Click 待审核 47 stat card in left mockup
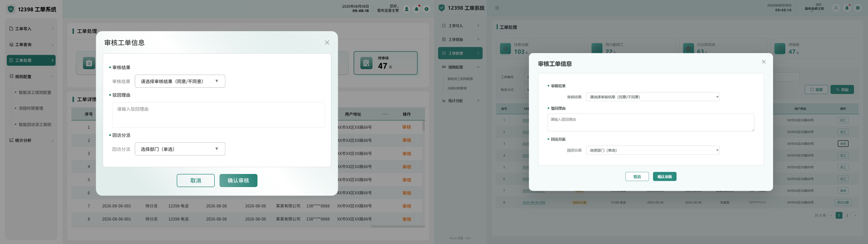Screen dimensions: 868x244 pyautogui.click(x=386, y=63)
